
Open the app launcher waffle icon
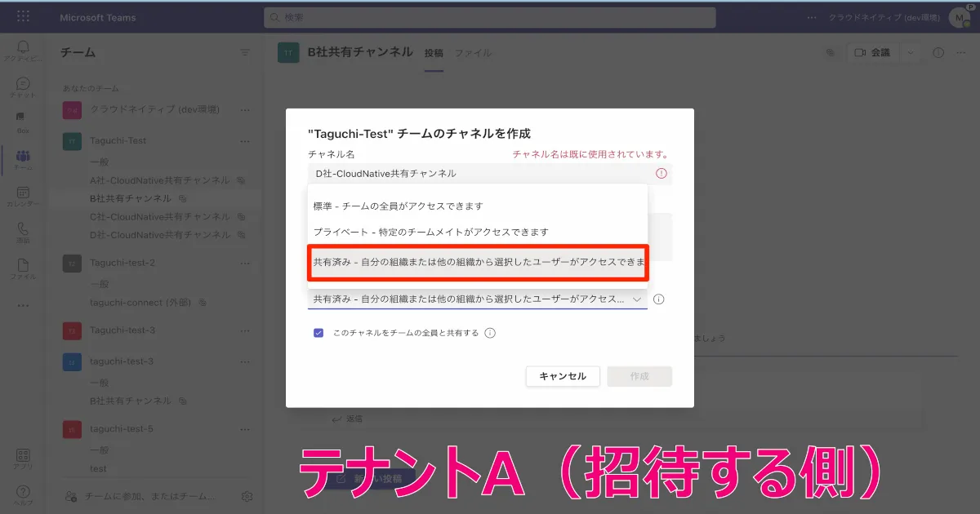[x=23, y=17]
